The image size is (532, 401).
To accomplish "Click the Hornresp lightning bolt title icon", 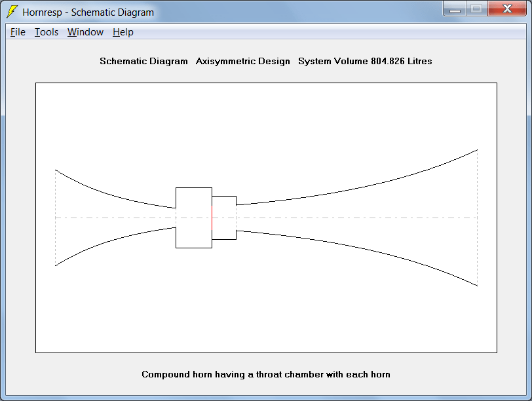I will (12, 12).
